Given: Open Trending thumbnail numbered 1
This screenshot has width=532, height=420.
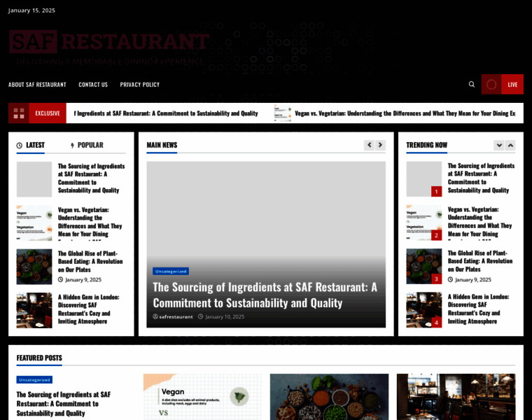Looking at the screenshot, I should click(x=424, y=179).
